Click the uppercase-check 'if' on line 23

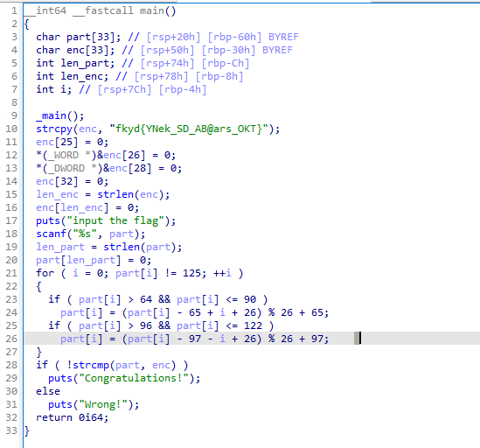[x=54, y=299]
